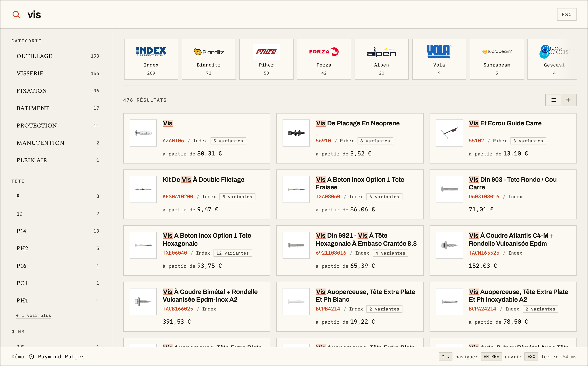Open Vis À Coudre Bimétal thumbnail
The height and width of the screenshot is (366, 588).
143,302
